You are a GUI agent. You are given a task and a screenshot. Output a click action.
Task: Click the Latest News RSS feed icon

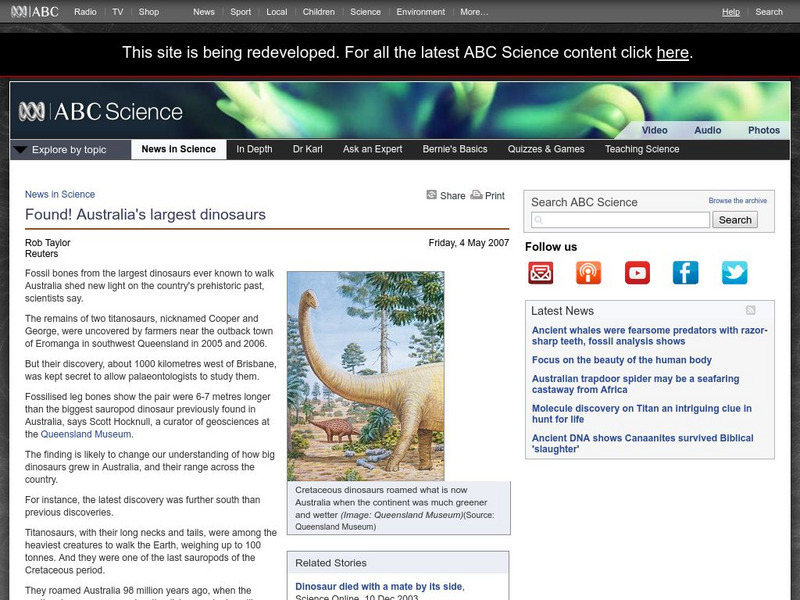[x=751, y=310]
